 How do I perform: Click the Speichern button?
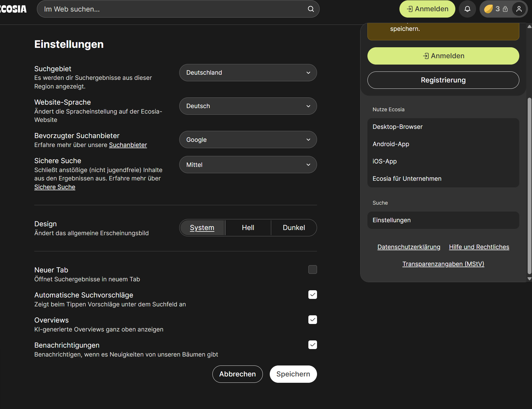pos(293,374)
